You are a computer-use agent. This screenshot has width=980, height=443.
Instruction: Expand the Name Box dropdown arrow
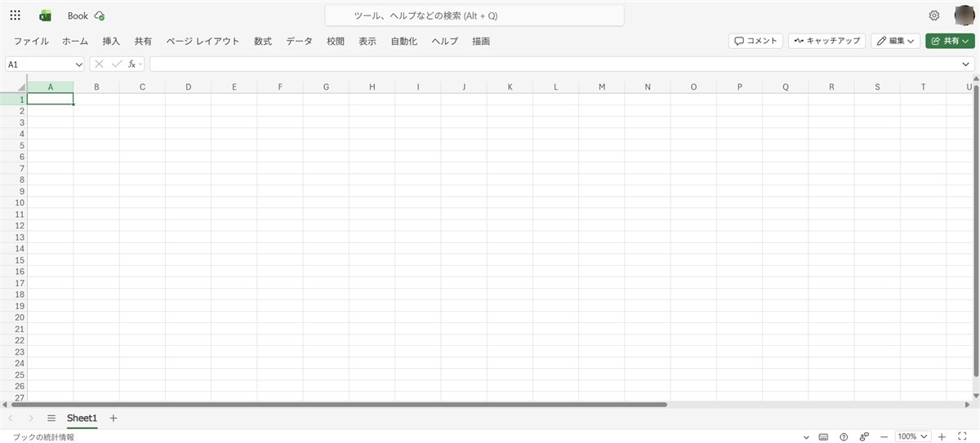point(79,64)
